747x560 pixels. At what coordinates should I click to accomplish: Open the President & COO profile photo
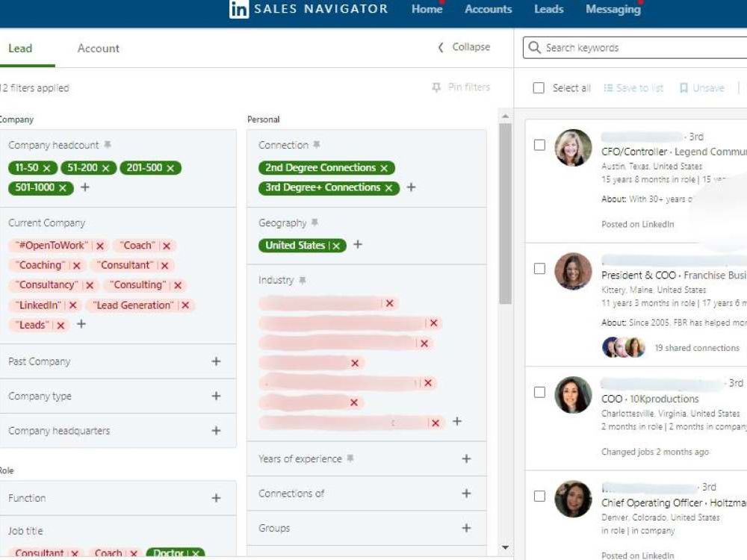pyautogui.click(x=573, y=272)
